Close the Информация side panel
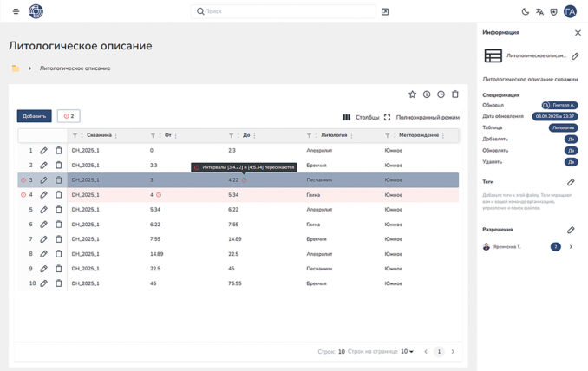 578,32
